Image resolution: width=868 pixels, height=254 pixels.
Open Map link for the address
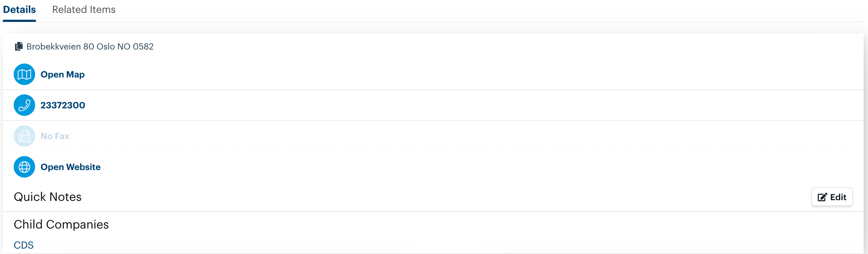63,74
